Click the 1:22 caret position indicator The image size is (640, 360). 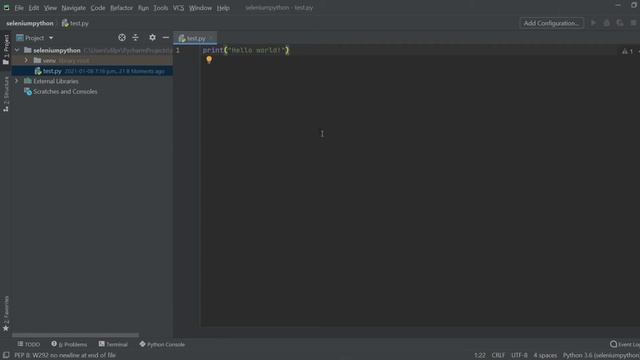pyautogui.click(x=480, y=356)
